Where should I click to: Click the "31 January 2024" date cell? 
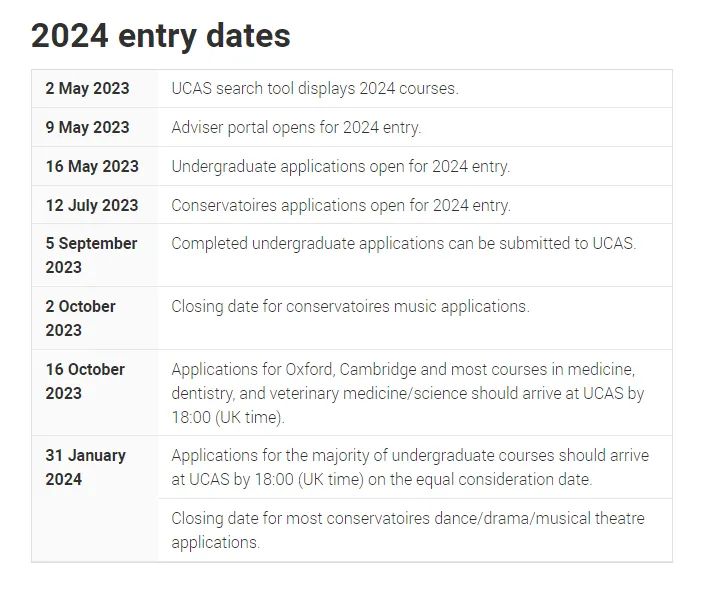[85, 467]
